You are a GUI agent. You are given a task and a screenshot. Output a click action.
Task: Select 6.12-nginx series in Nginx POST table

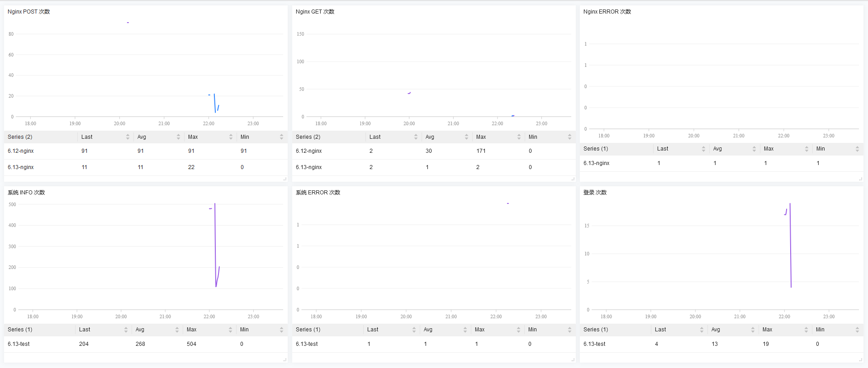[x=21, y=151]
